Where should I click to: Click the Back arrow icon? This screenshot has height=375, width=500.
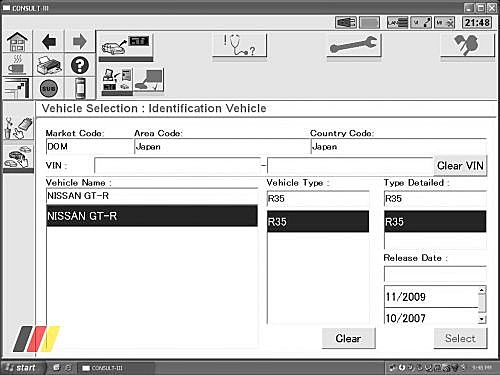[x=49, y=42]
